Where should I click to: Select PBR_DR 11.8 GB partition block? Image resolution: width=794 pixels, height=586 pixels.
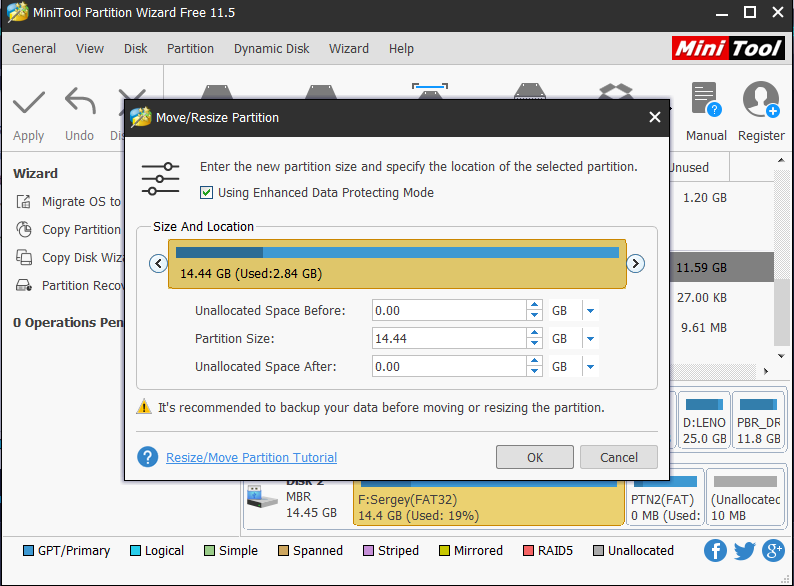click(758, 420)
